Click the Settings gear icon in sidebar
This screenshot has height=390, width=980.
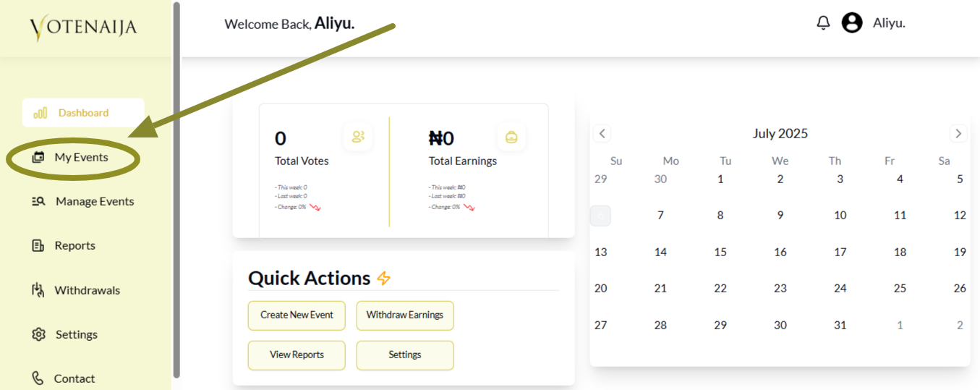tap(39, 334)
